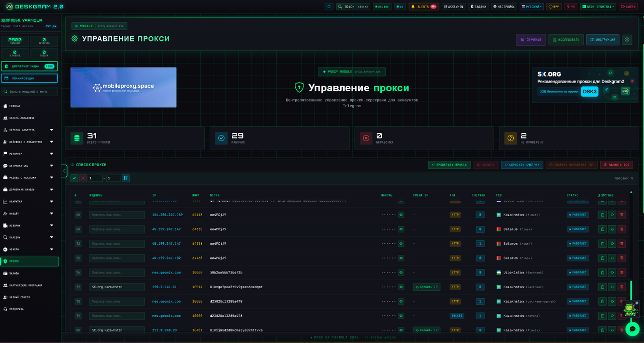Open the Русский language dropdown
Image resolution: width=644 pixels, height=343 pixels.
531,7
